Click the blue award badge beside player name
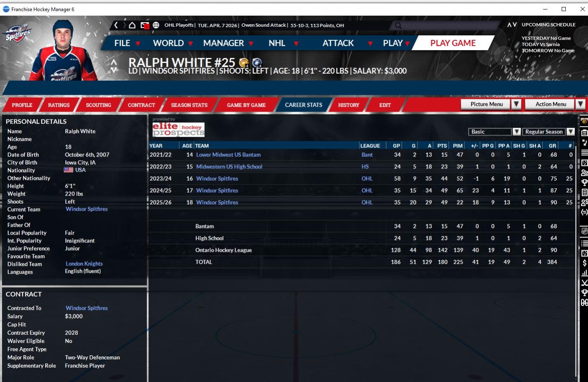The image size is (588, 382). coord(257,63)
